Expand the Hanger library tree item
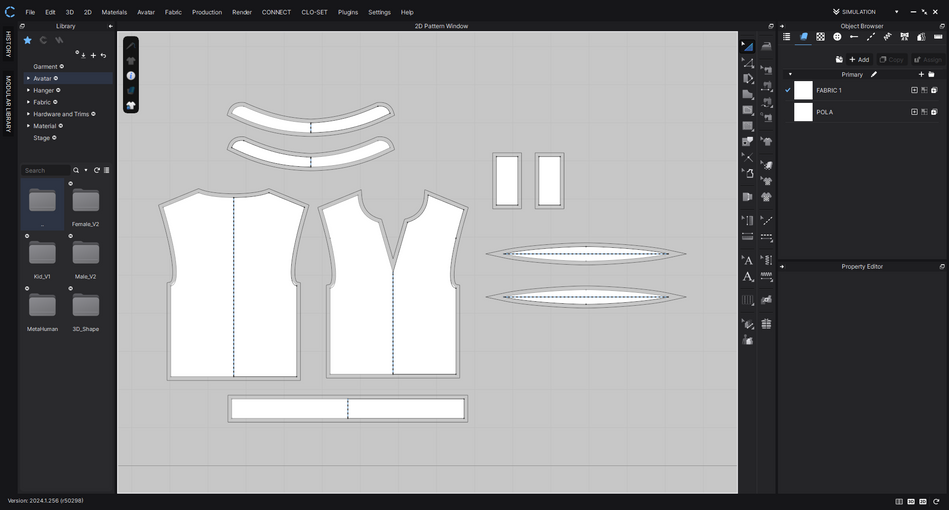 click(x=28, y=90)
